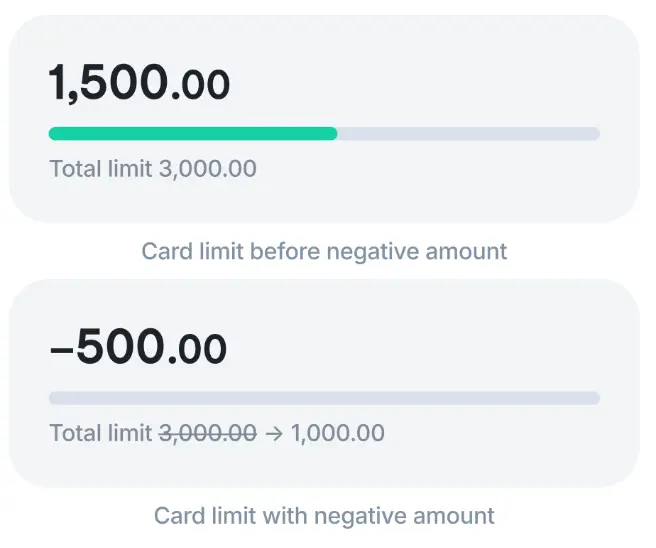Click the unfilled grey part of first progress bar

click(468, 134)
